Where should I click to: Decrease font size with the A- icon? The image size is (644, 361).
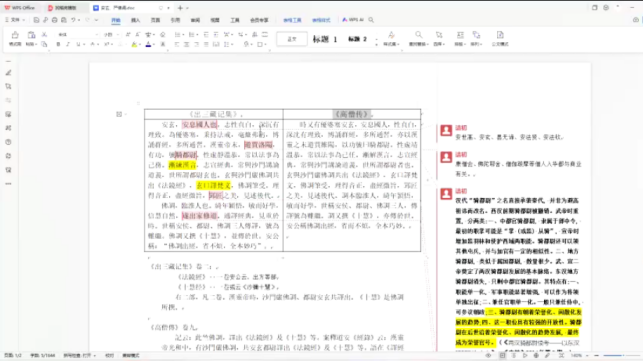pos(137,34)
